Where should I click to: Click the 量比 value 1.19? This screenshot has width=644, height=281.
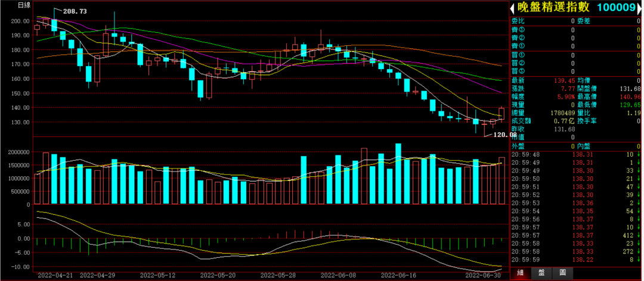(635, 113)
